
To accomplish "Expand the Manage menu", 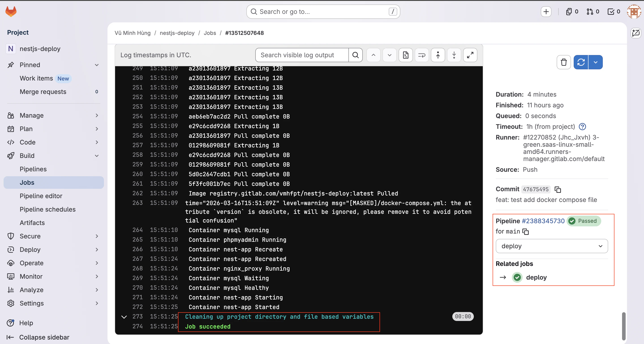I will click(x=97, y=115).
